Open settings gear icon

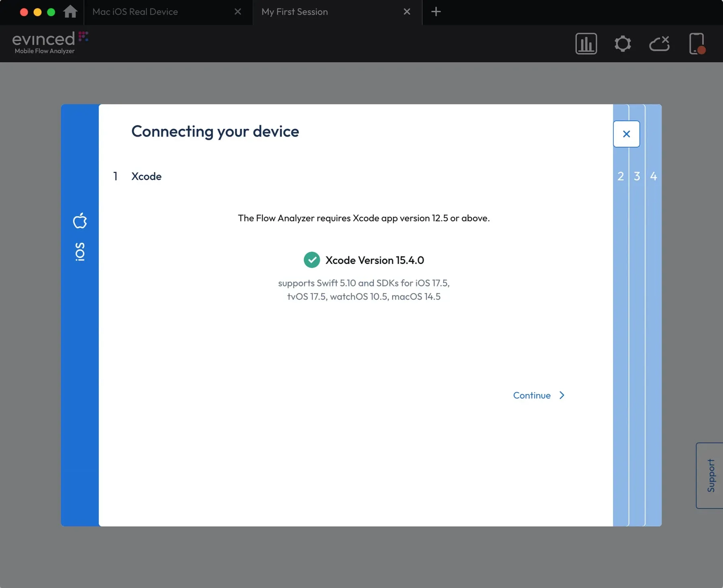[x=623, y=43]
